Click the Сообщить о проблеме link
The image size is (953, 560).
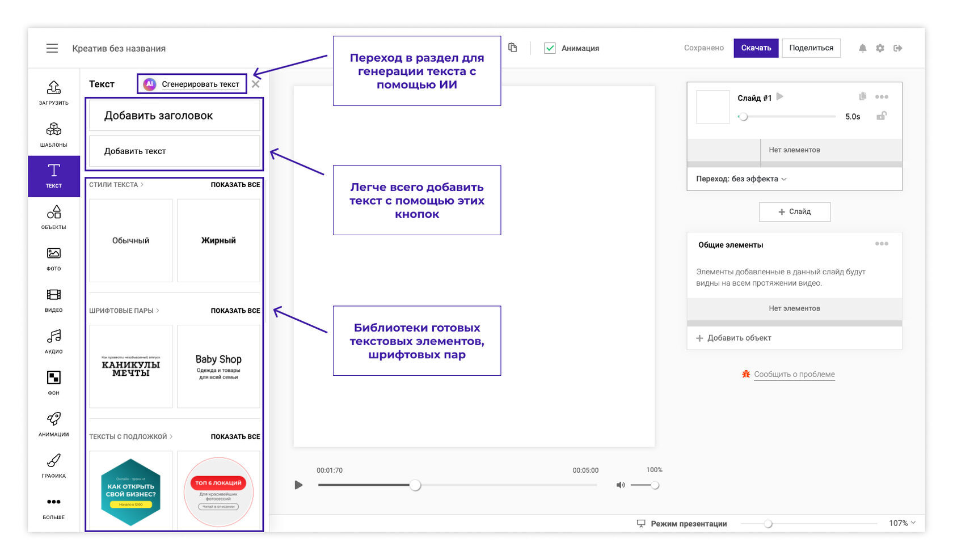pyautogui.click(x=794, y=375)
